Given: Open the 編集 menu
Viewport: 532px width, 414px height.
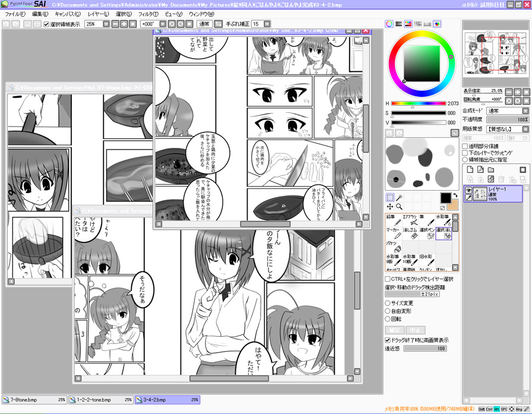Looking at the screenshot, I should 40,14.
